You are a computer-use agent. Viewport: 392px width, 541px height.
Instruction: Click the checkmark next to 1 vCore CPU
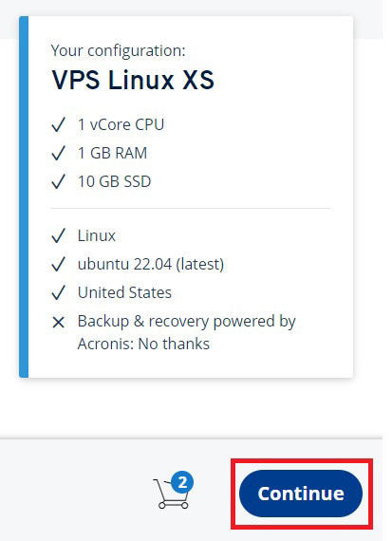pos(58,124)
